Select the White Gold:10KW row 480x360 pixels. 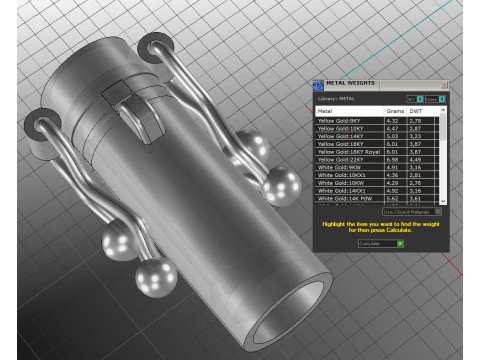pos(377,183)
